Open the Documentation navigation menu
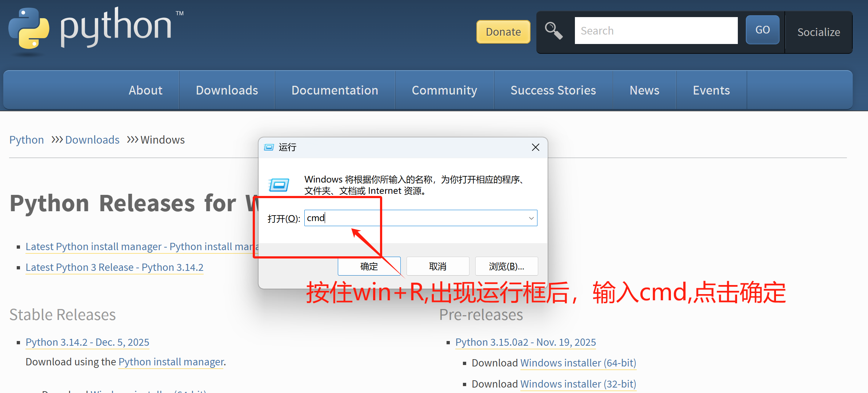This screenshot has width=868, height=393. click(x=335, y=90)
